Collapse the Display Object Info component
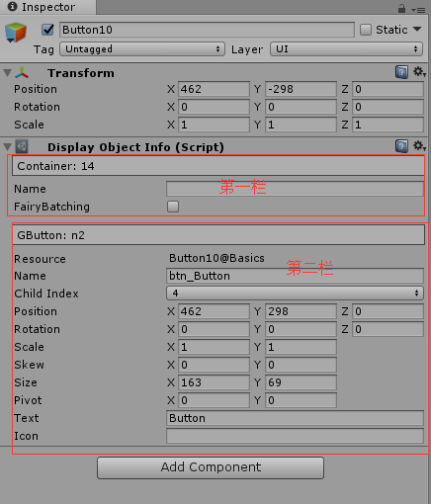 pos(8,147)
